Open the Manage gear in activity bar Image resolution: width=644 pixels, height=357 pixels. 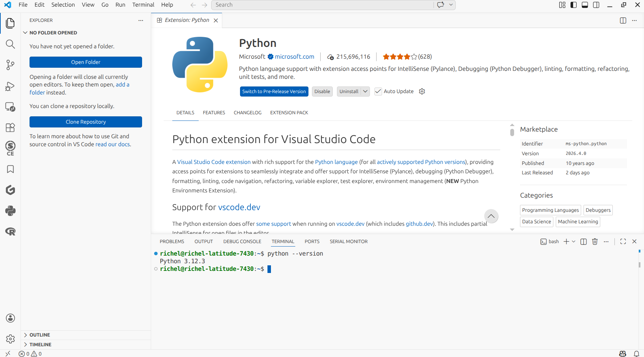pyautogui.click(x=10, y=339)
